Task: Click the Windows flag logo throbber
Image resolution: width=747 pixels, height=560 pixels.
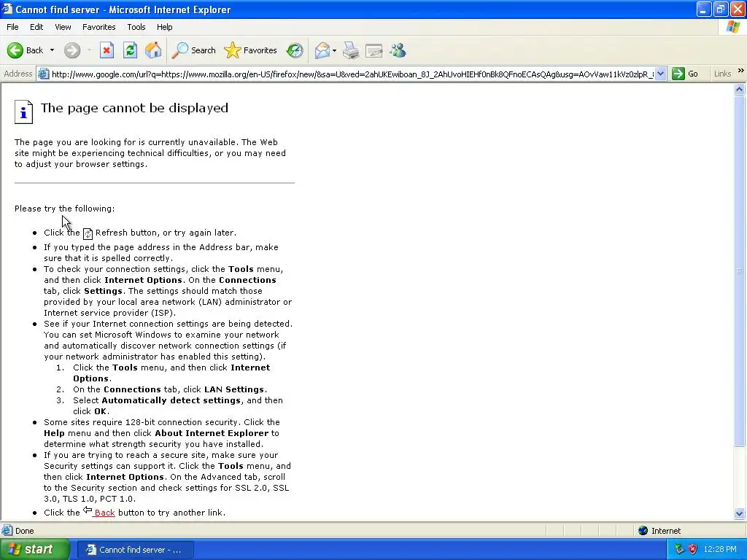Action: (x=733, y=27)
